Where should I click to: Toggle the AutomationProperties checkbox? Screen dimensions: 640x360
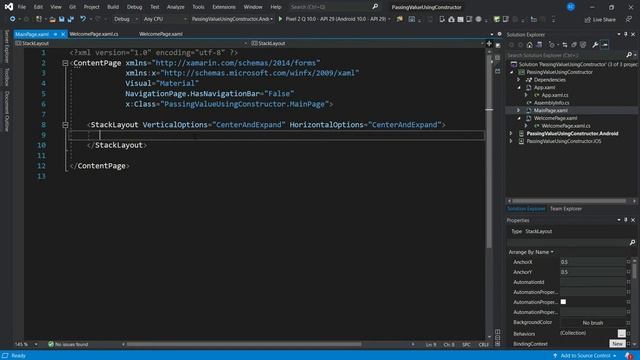click(563, 302)
